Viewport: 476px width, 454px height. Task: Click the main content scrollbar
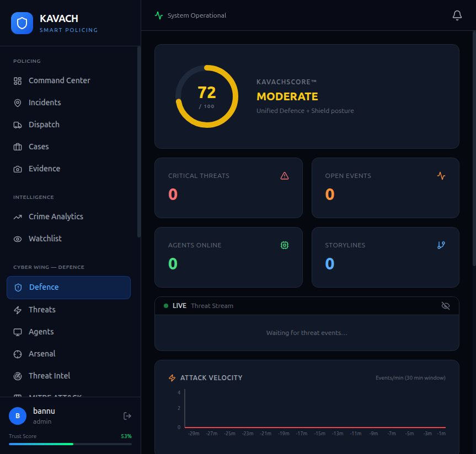(x=474, y=149)
